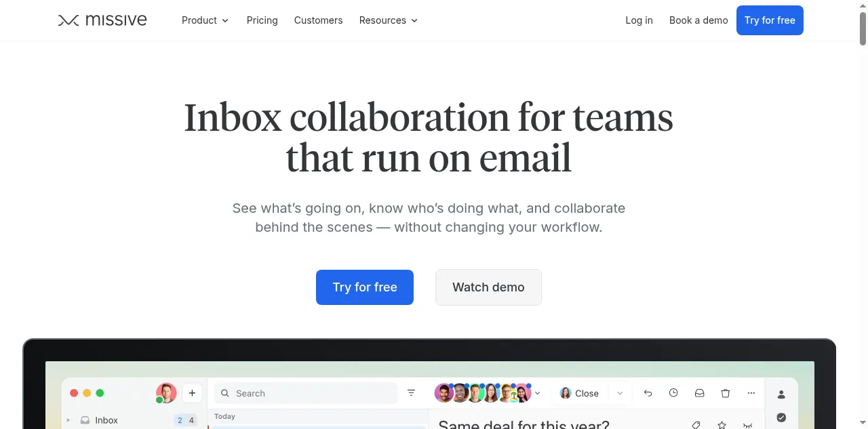Open the compose plus button
868x429 pixels.
[x=192, y=393]
